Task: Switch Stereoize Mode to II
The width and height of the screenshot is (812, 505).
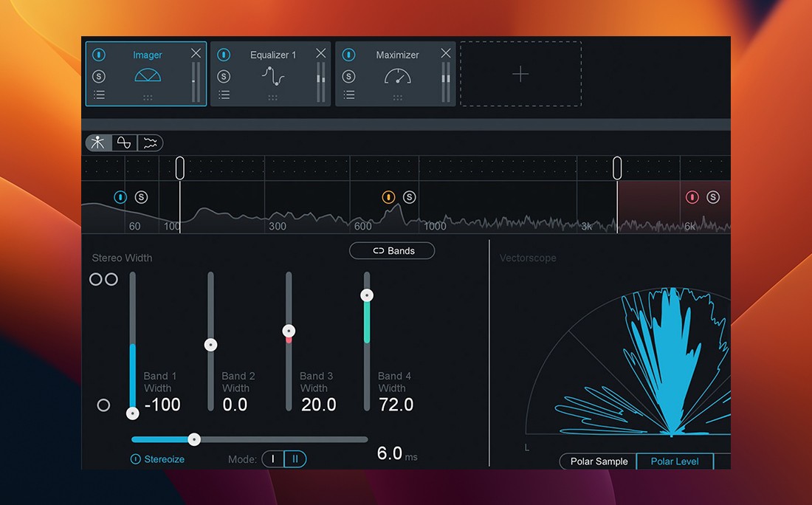Action: [x=295, y=458]
